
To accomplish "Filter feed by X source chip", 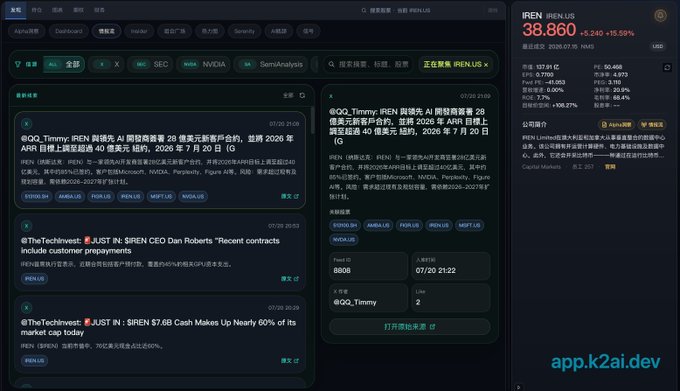I will [x=108, y=64].
